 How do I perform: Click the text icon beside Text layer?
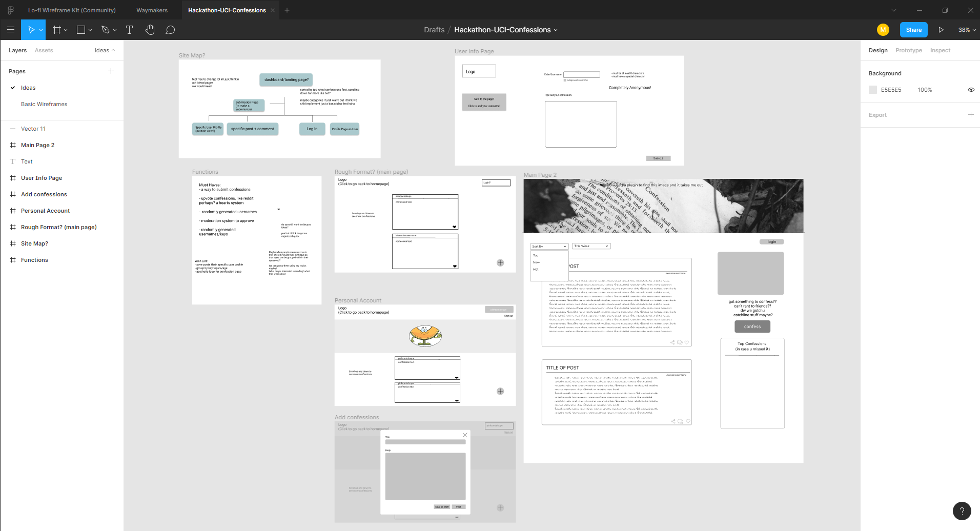(x=13, y=161)
